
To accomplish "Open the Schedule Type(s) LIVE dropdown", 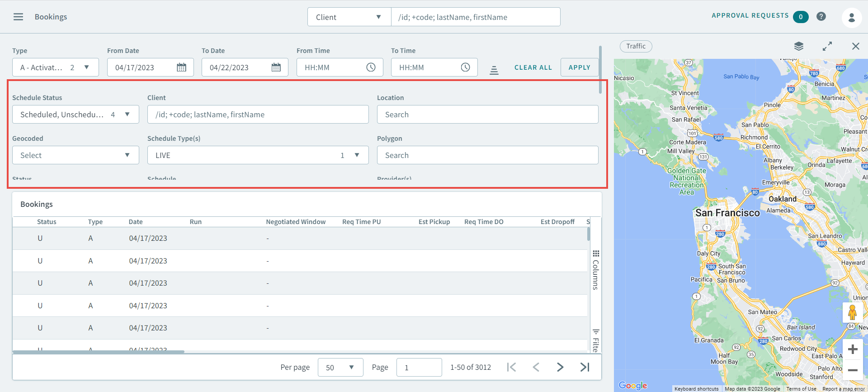I will (258, 155).
